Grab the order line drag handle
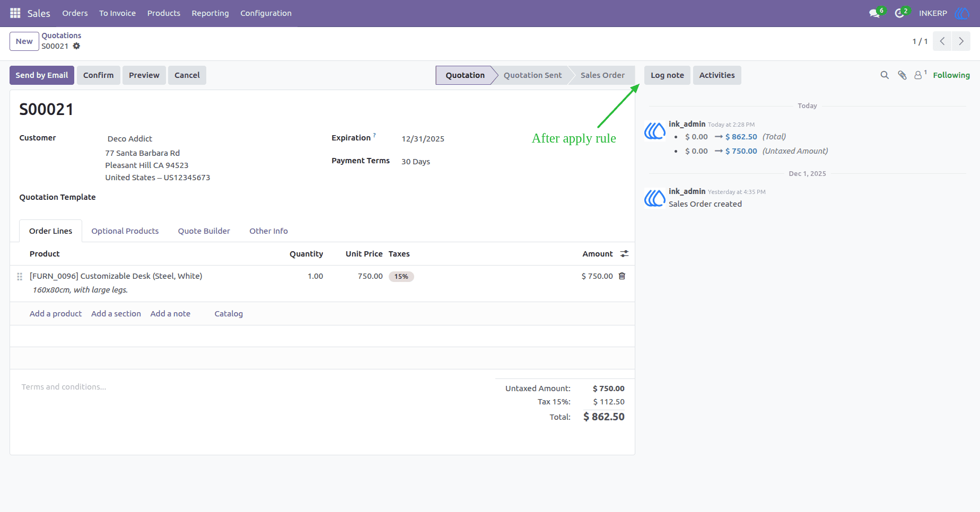 click(20, 277)
